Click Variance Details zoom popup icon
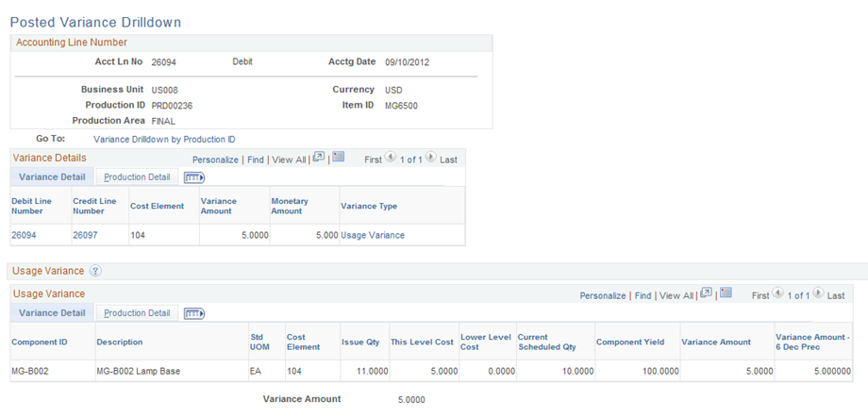 [318, 157]
